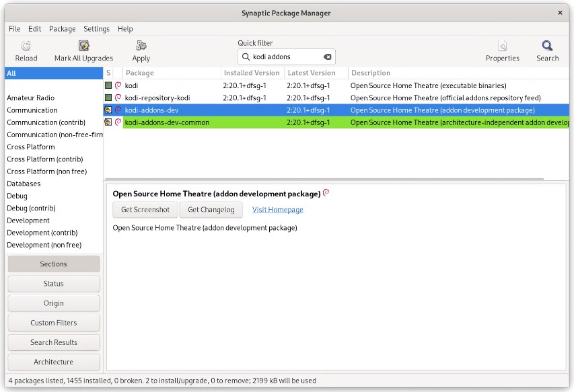574x392 pixels.
Task: Click Mark All Upgrades icon
Action: coord(84,46)
